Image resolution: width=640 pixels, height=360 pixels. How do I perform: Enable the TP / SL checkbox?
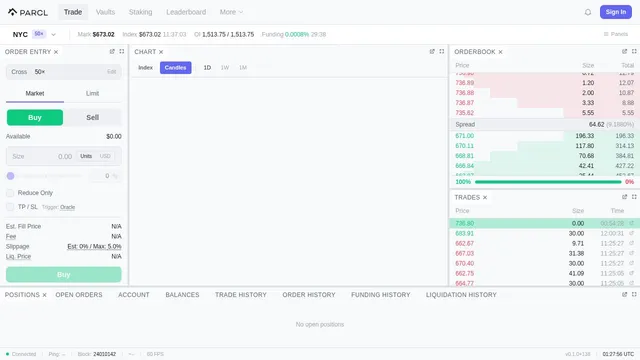click(10, 207)
